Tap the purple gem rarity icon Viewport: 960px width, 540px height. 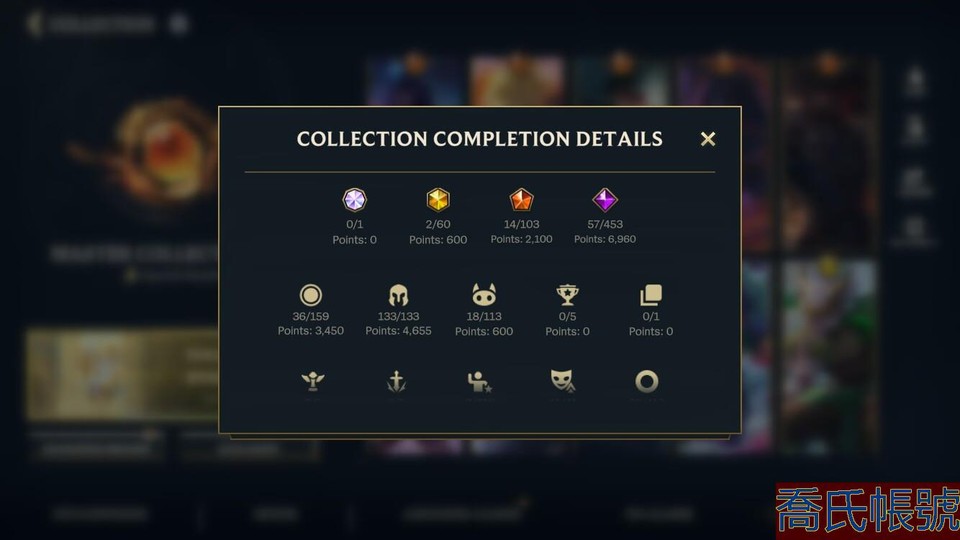605,200
